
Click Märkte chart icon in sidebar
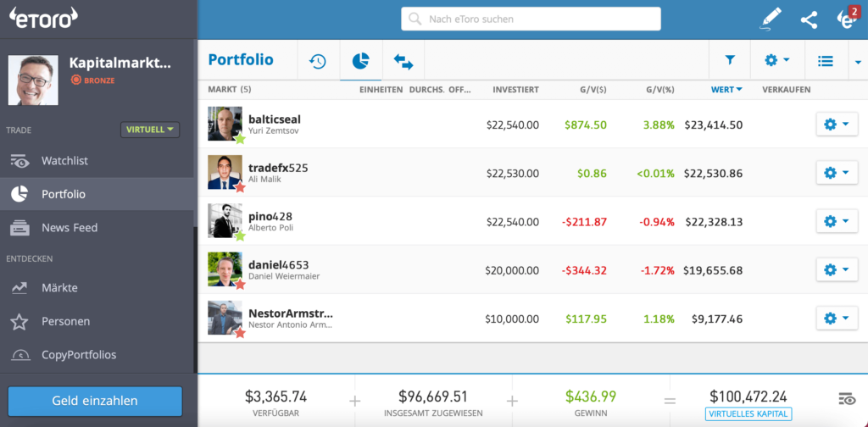point(19,287)
